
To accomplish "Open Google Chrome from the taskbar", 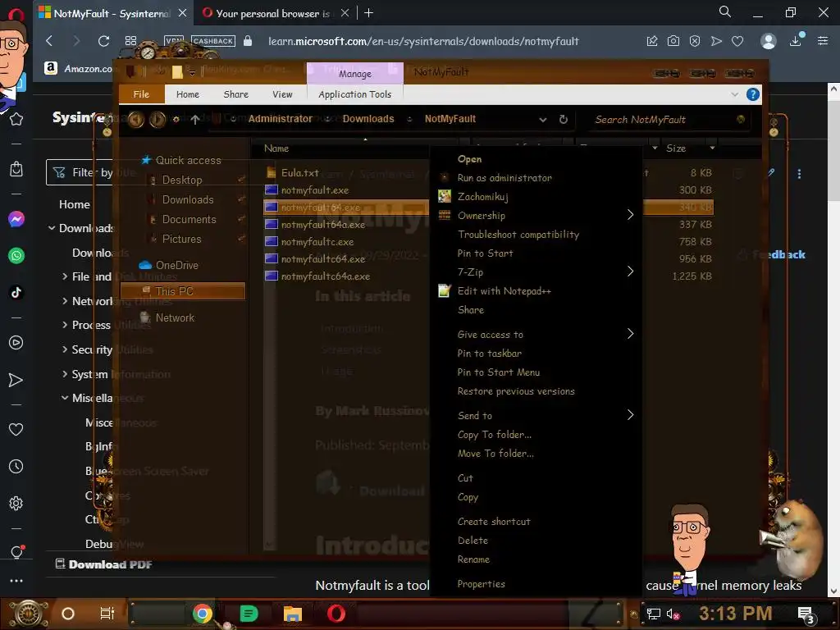I will tap(203, 614).
